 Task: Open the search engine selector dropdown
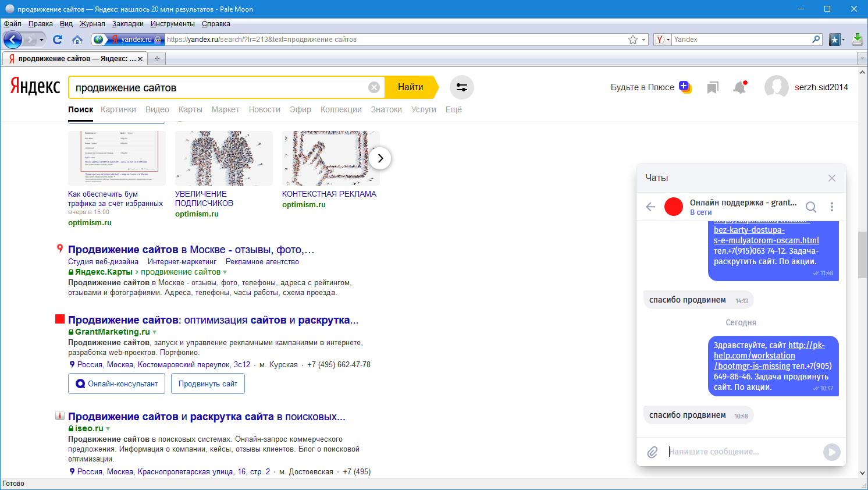coord(663,40)
